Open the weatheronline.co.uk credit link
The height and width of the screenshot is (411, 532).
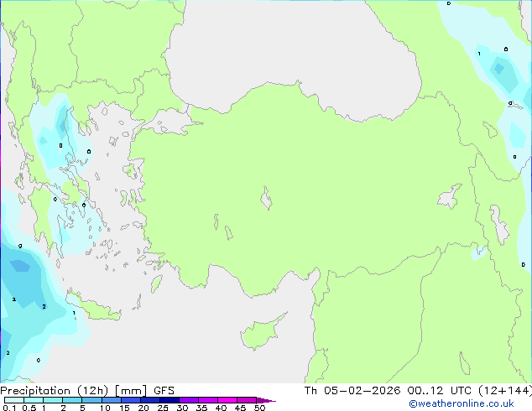[x=461, y=403]
